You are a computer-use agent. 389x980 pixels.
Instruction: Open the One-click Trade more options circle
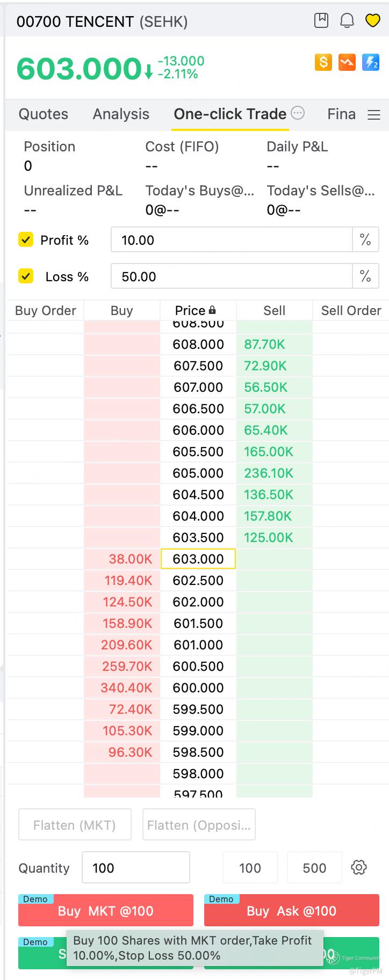pyautogui.click(x=298, y=113)
